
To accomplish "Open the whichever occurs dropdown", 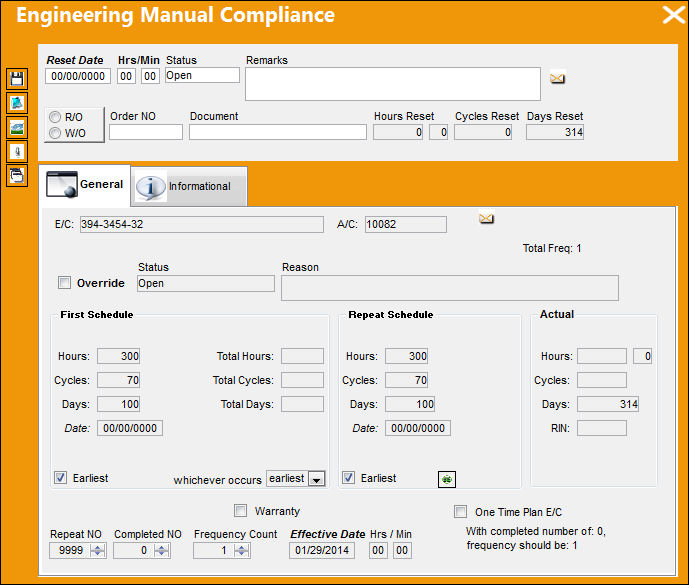I will coord(316,479).
